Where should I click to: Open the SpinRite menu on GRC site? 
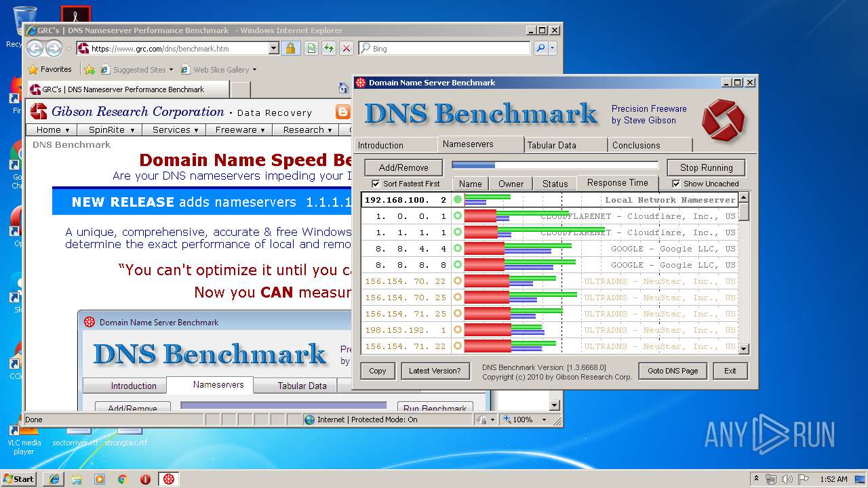(x=111, y=129)
